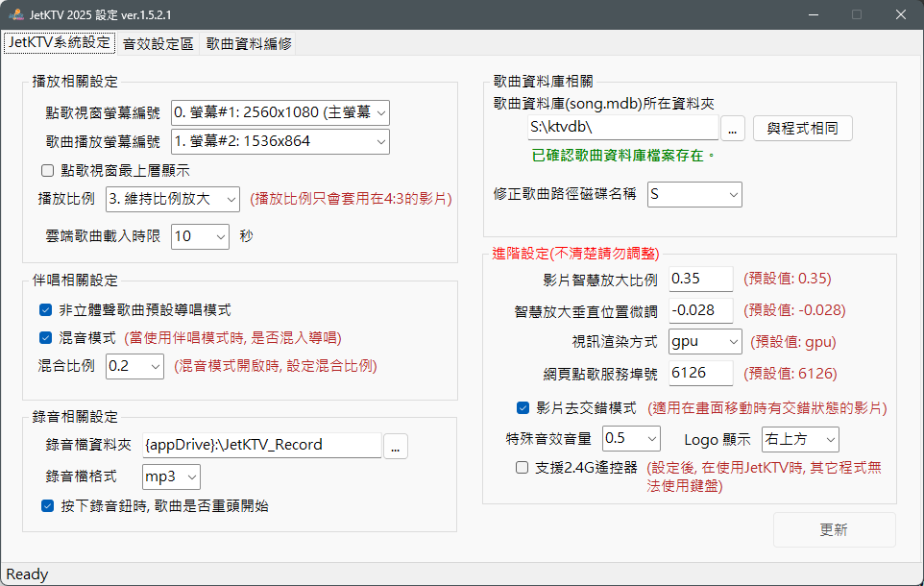Expand the 播放比例 dropdown
Screen dimensions: 924x586
tap(173, 199)
